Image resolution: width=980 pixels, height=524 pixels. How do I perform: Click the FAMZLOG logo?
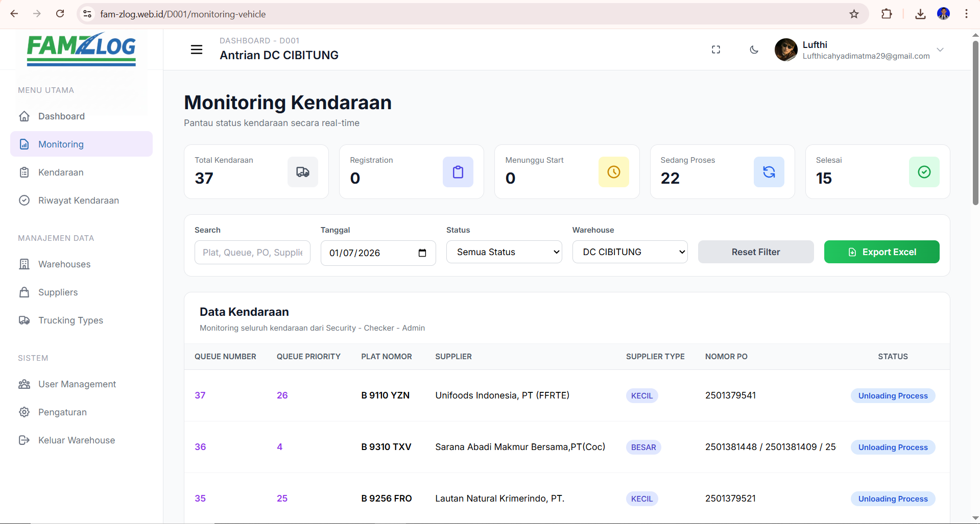[x=81, y=49]
